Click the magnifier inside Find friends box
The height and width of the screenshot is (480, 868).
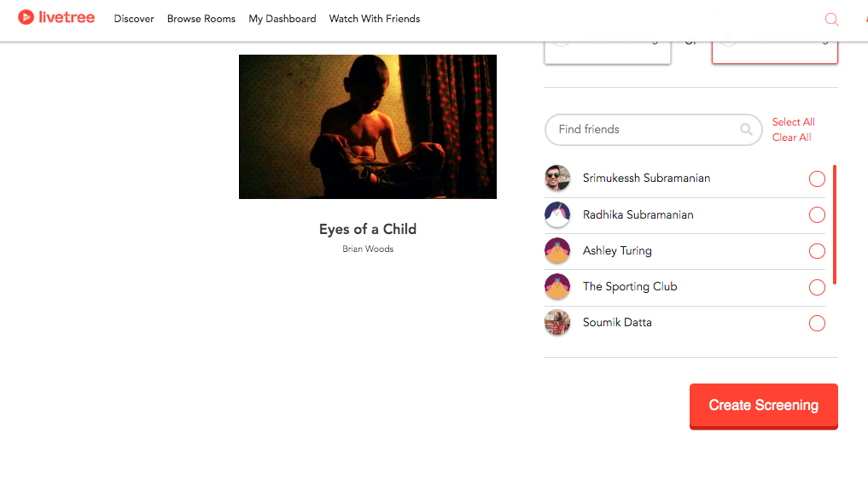pos(746,129)
